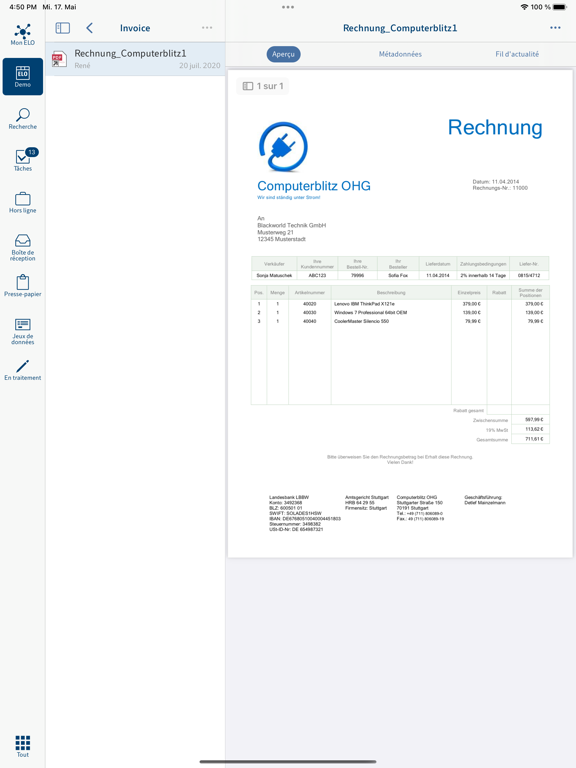Viewport: 576px width, 768px height.
Task: Click Lenovo IBM ThinkPad X121e row
Action: 400,304
